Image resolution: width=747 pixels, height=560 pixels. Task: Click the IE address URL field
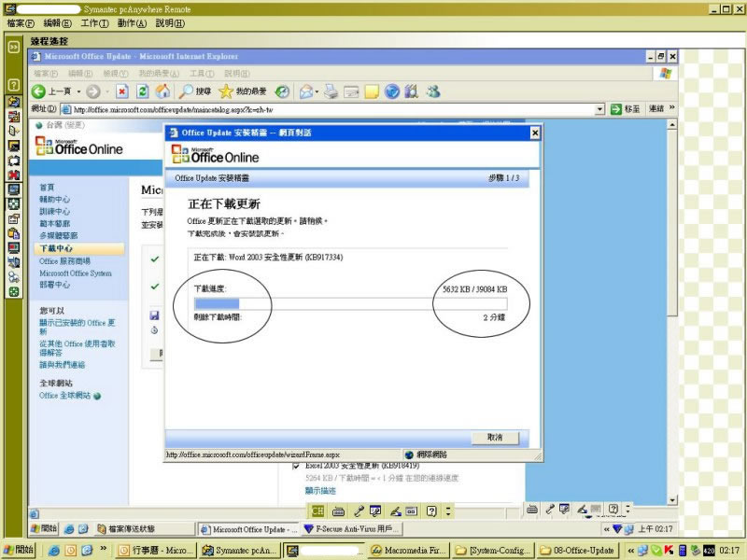333,109
